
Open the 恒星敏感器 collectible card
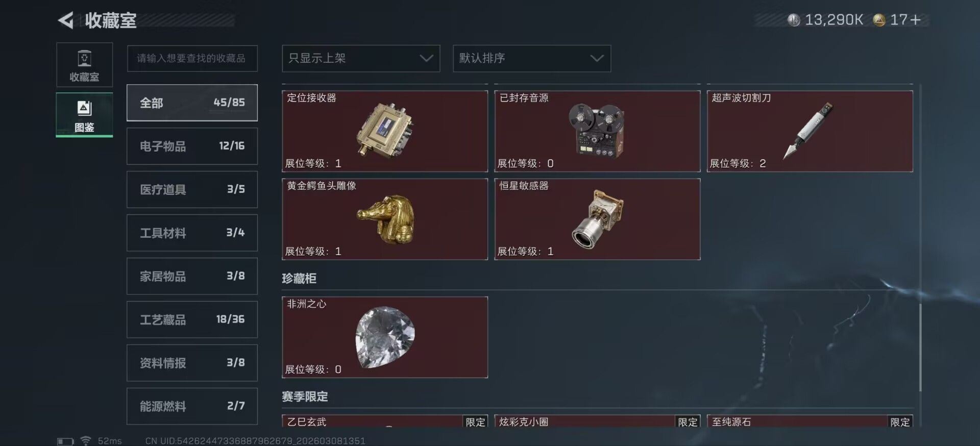pyautogui.click(x=597, y=219)
